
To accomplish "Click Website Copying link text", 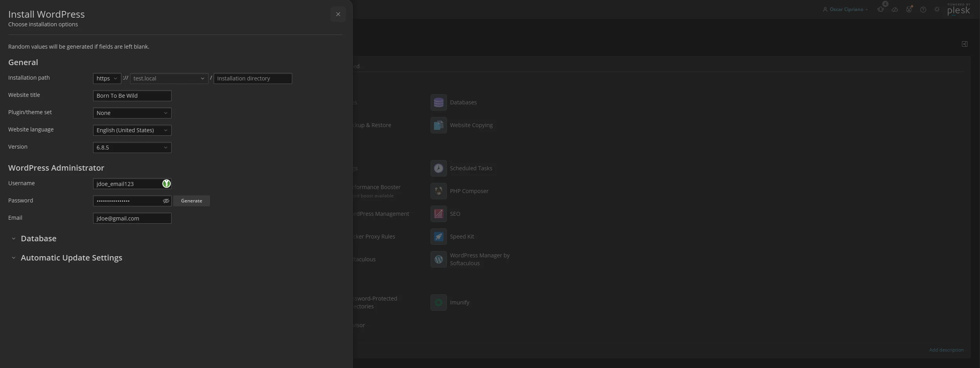I will pos(471,125).
